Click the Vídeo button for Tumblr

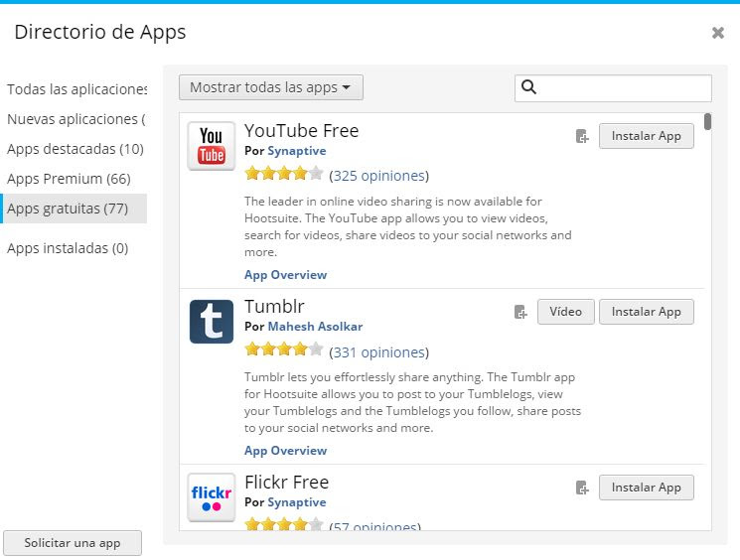(x=565, y=312)
